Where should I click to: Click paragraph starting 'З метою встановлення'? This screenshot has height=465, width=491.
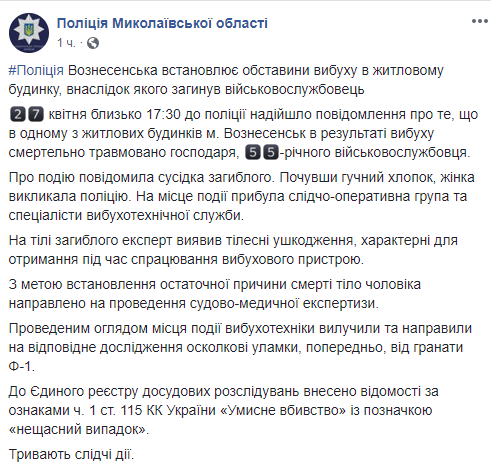pos(215,294)
